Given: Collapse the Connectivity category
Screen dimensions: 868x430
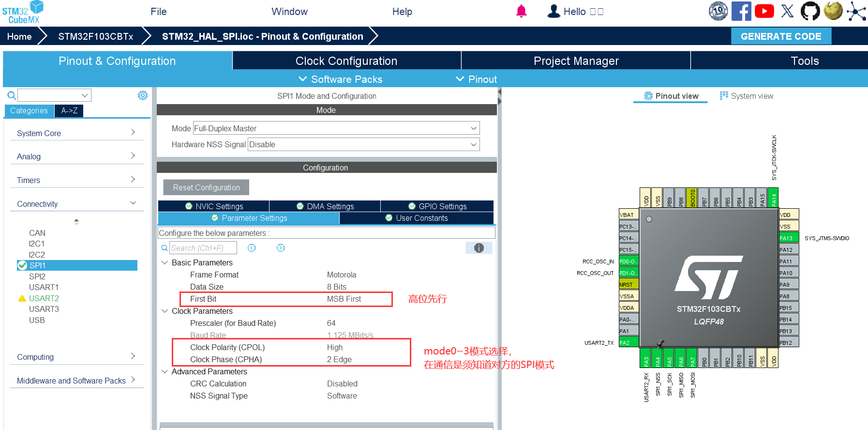Looking at the screenshot, I should pyautogui.click(x=76, y=204).
